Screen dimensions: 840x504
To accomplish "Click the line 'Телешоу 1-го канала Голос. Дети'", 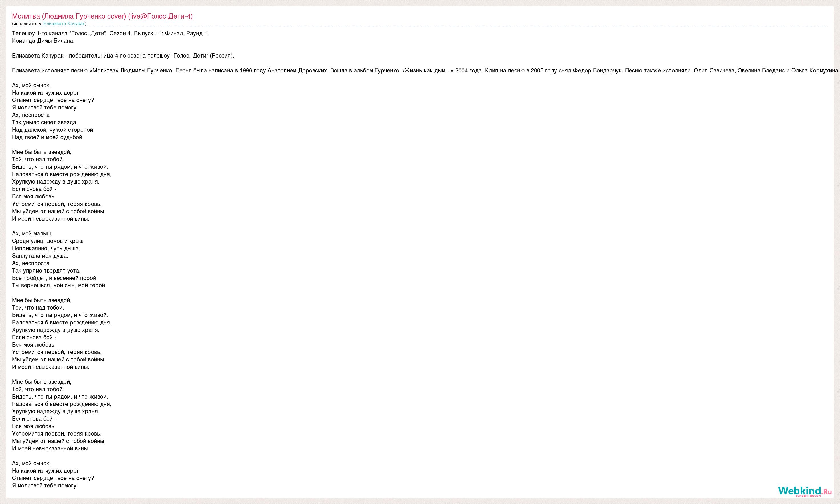I will (110, 33).
